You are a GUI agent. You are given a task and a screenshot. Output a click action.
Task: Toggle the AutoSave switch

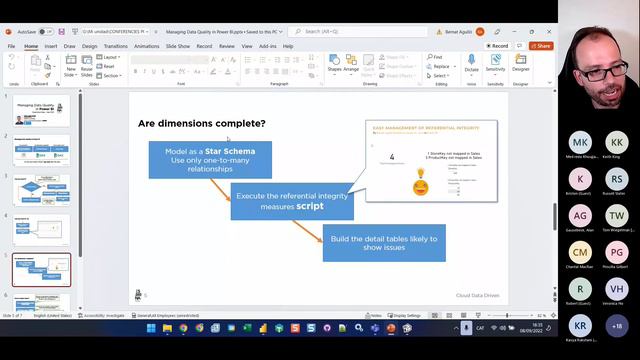point(46,32)
